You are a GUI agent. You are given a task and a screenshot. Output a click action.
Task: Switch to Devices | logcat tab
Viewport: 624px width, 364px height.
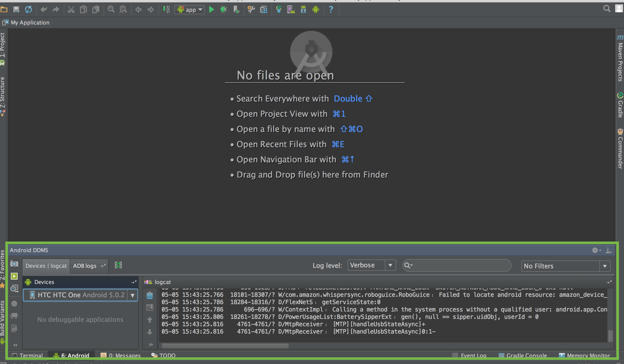click(x=46, y=266)
